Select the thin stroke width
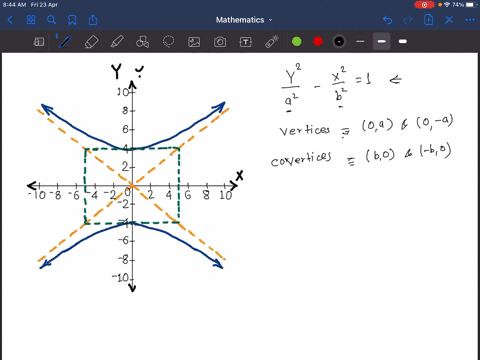Viewport: 480px width, 360px height. pos(360,41)
